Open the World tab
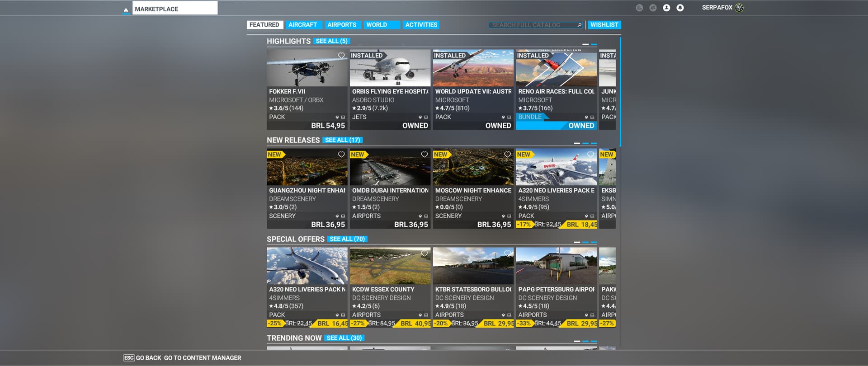 point(382,25)
